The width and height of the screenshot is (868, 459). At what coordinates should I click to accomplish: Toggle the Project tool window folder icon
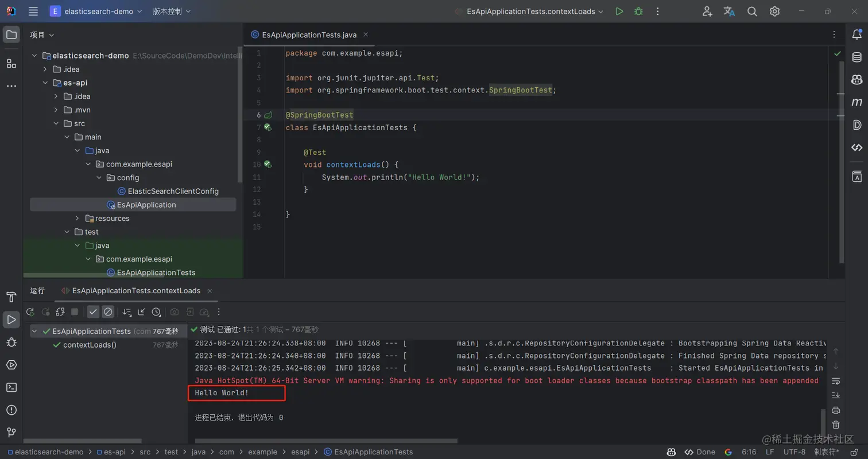tap(11, 34)
